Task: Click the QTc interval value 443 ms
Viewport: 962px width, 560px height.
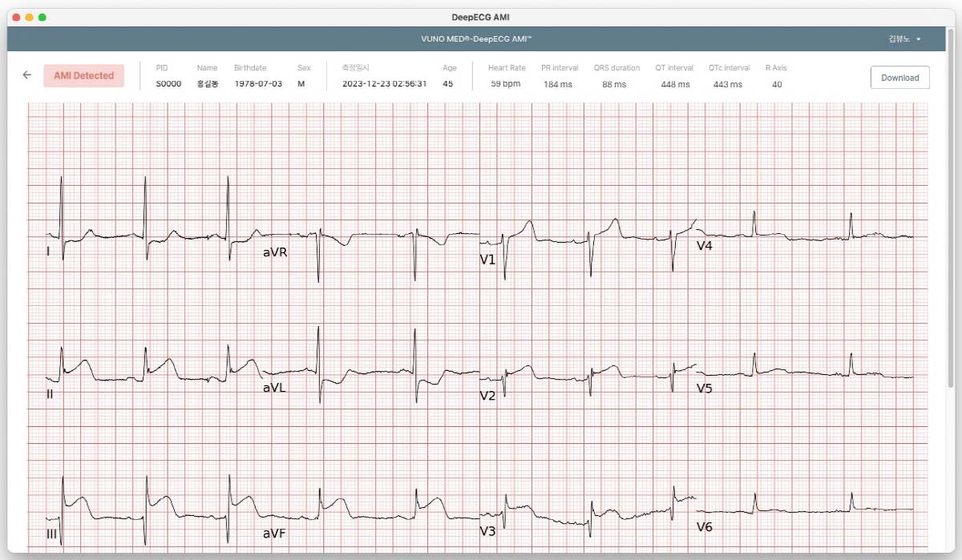Action: point(727,84)
